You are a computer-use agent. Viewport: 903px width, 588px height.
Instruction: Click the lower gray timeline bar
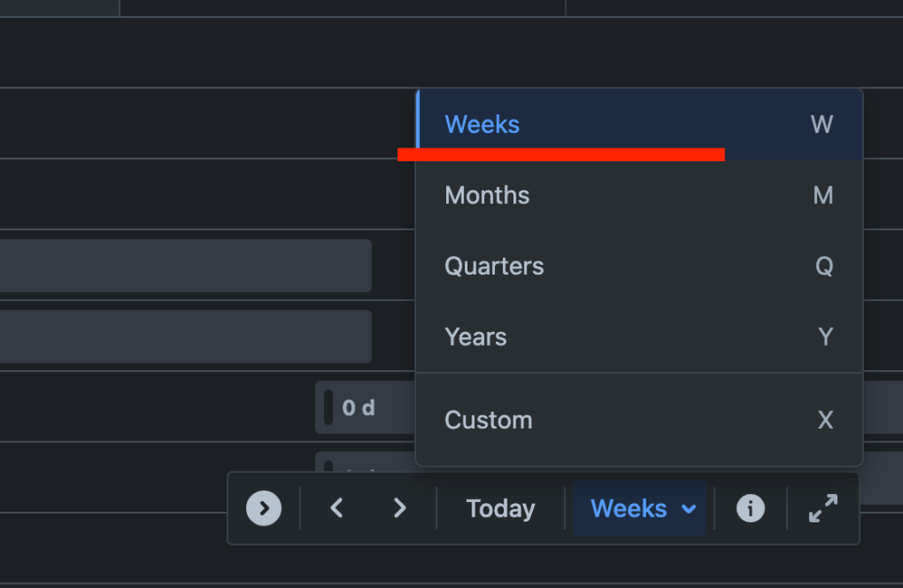[181, 336]
